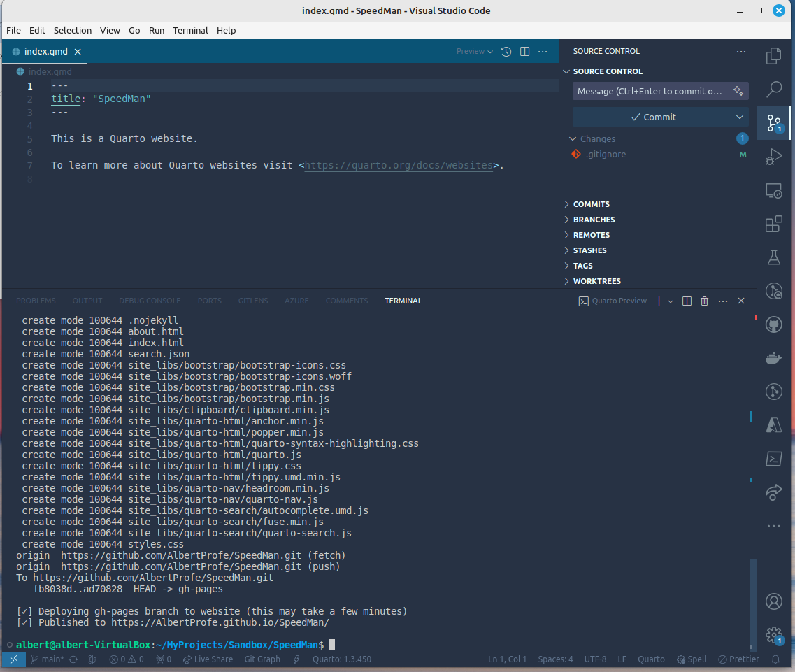Toggle Spell checker in status bar
Viewport: 795px width, 672px height.
(692, 659)
